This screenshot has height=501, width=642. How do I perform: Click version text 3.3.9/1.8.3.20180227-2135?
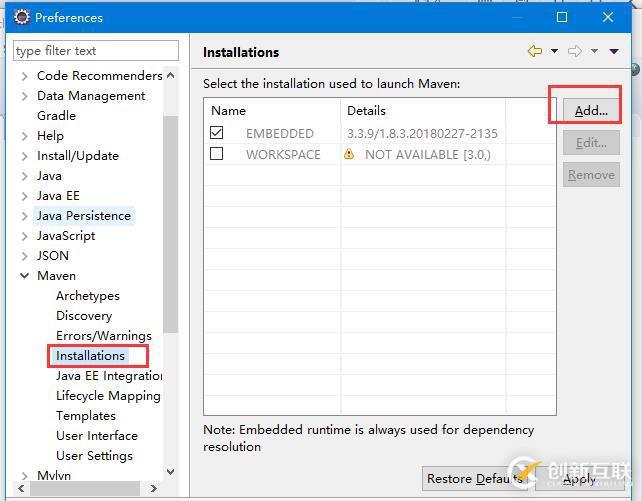point(422,133)
